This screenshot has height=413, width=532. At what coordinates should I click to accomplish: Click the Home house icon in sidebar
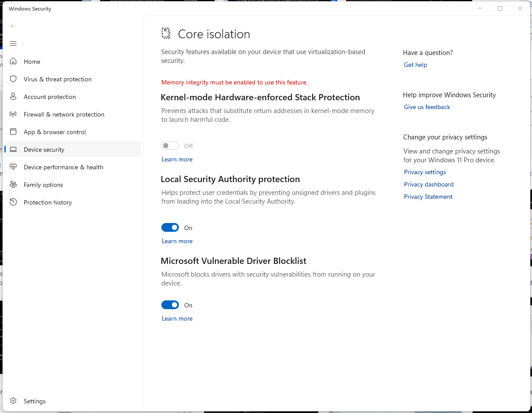[13, 62]
